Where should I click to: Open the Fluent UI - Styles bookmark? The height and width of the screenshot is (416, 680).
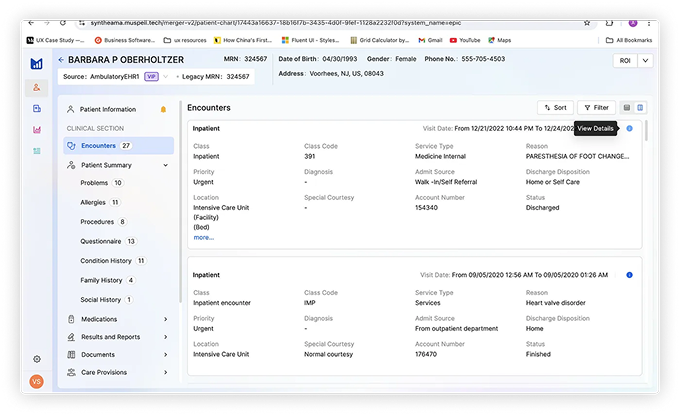coord(310,40)
